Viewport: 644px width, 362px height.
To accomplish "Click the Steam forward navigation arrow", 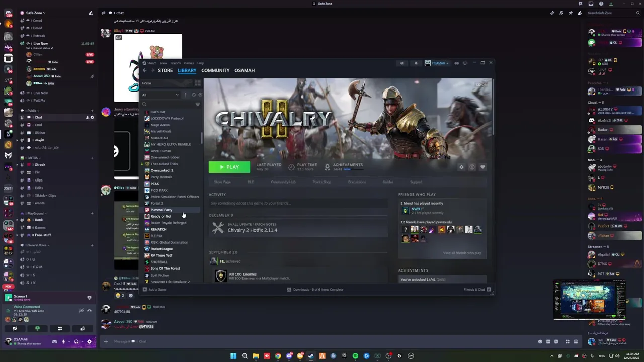I will [x=152, y=70].
